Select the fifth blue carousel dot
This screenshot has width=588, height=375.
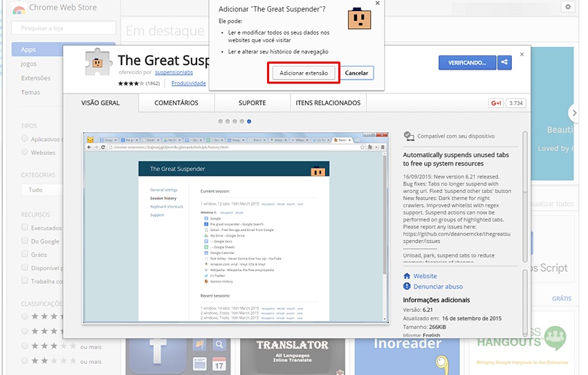click(x=249, y=122)
